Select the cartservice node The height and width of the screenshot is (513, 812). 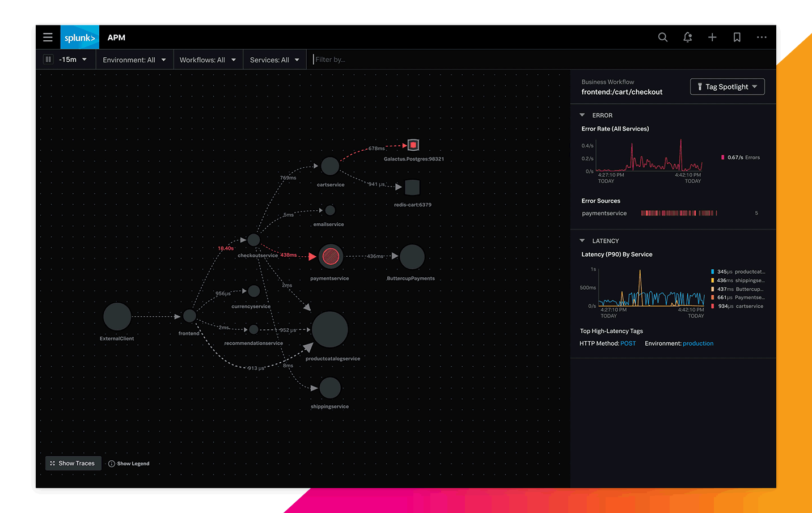click(x=330, y=166)
